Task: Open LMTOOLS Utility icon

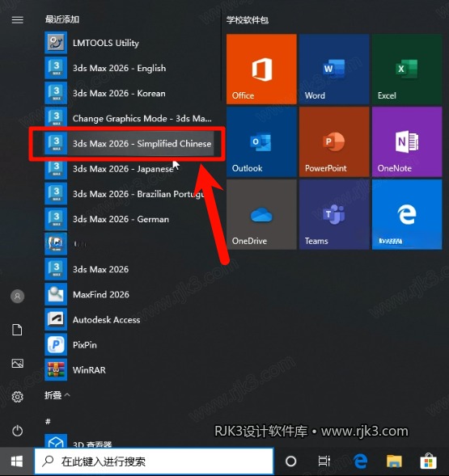Action: pos(56,43)
